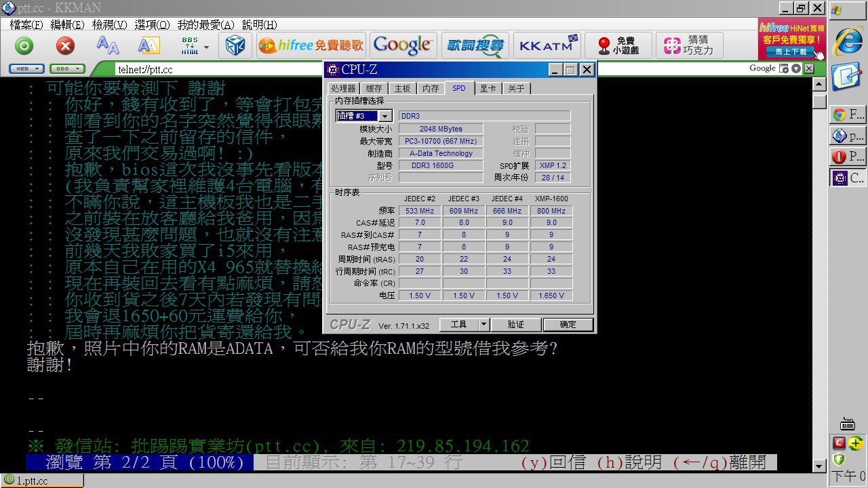Click the BBS to HTML conversion icon
The width and height of the screenshot is (868, 488).
pos(190,45)
